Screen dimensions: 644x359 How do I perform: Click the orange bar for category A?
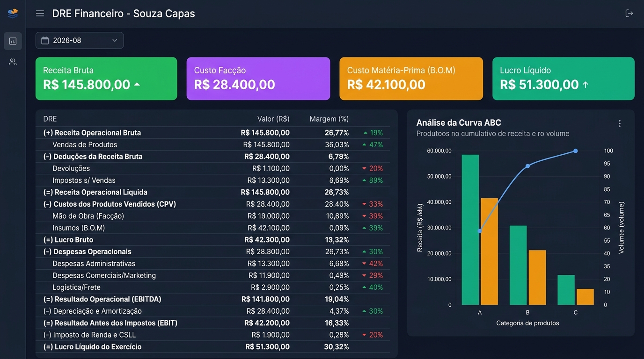(489, 251)
